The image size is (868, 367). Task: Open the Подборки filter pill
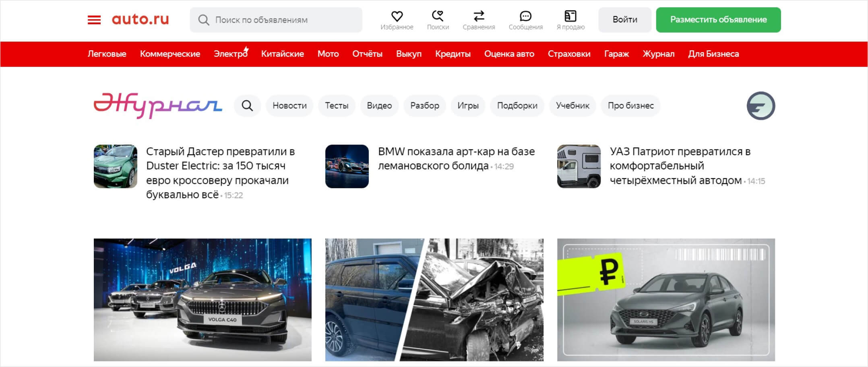(517, 106)
